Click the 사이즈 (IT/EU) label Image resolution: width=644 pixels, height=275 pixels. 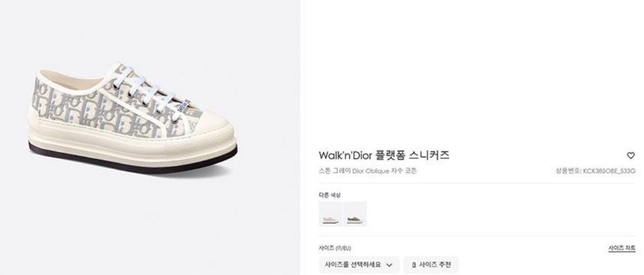[x=335, y=248]
